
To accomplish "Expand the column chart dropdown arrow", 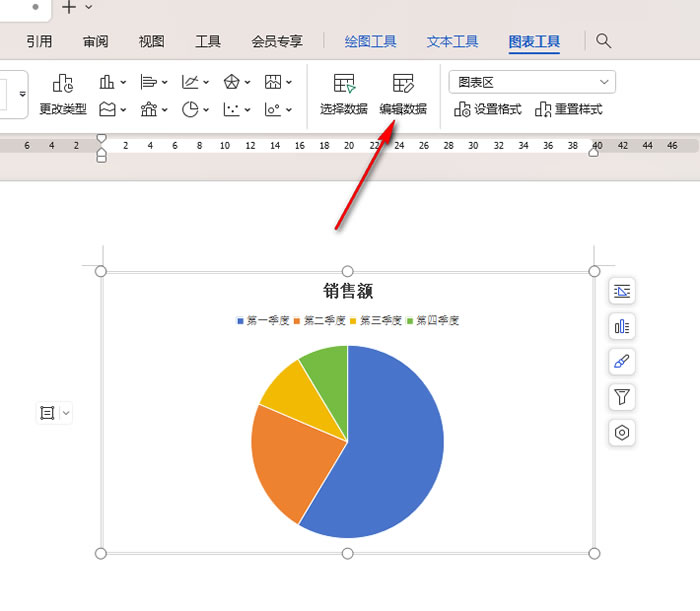I will pos(123,83).
